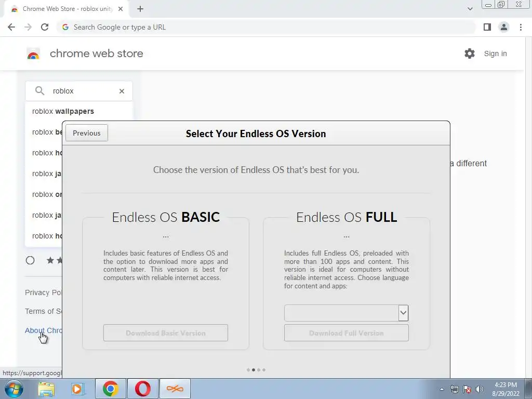Open Chrome's three-dot menu

[x=521, y=27]
